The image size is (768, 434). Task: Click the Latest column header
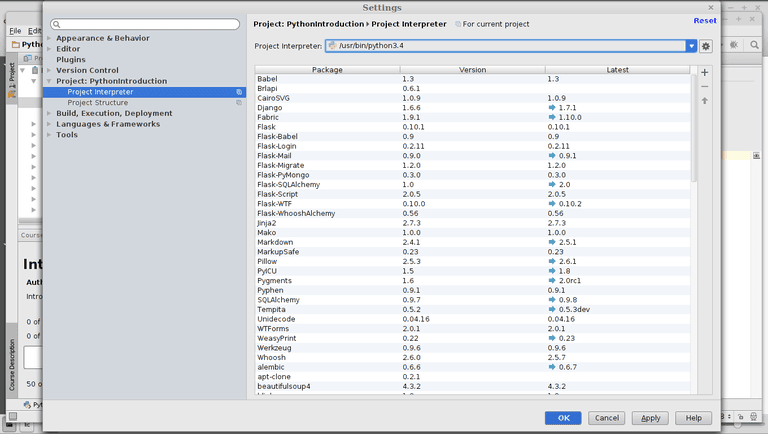(x=617, y=70)
